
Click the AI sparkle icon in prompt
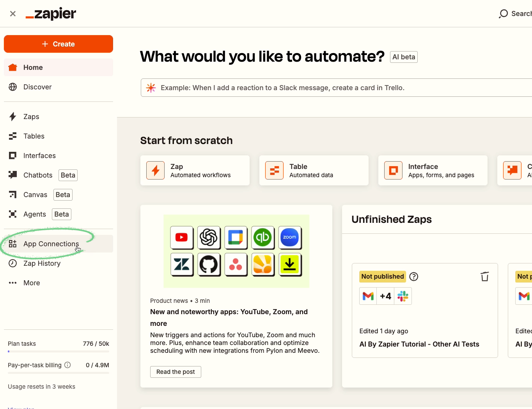[151, 88]
